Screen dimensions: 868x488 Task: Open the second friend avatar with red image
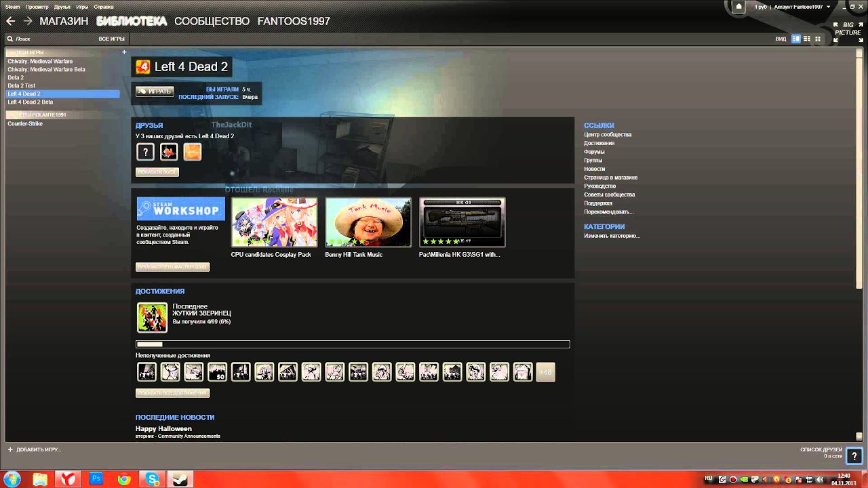coord(169,152)
